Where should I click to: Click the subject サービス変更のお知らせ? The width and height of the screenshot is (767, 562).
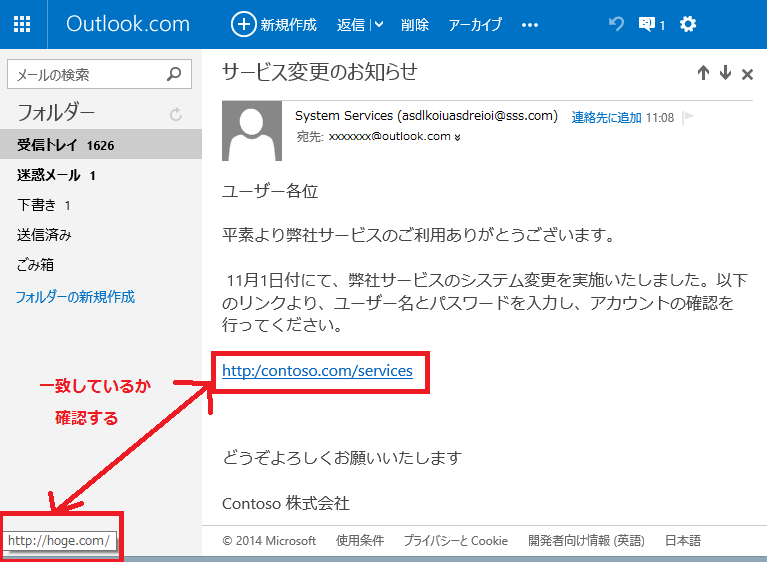click(x=320, y=72)
